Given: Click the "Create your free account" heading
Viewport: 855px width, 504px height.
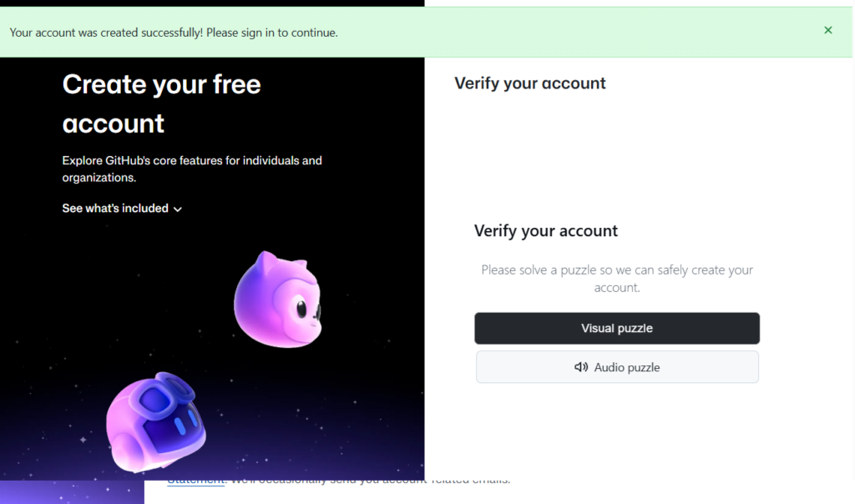Looking at the screenshot, I should 161,103.
